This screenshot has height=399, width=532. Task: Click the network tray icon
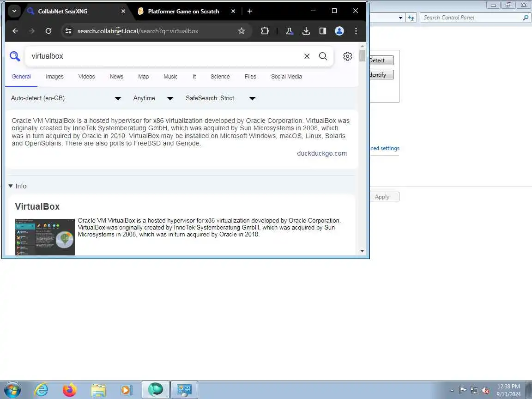pyautogui.click(x=474, y=390)
